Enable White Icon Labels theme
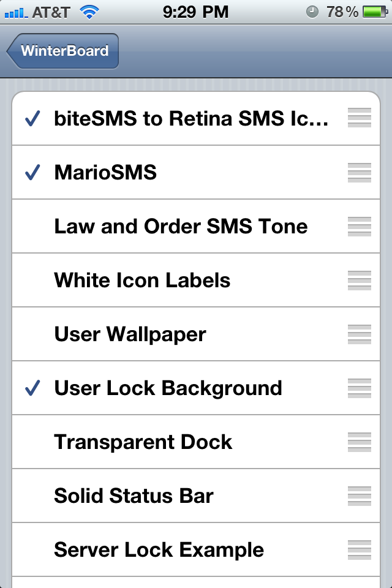The image size is (392, 588). [196, 280]
